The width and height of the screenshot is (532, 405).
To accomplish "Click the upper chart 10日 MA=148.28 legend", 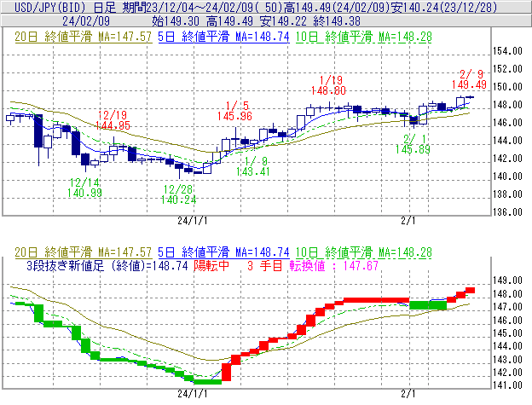I will tap(363, 37).
